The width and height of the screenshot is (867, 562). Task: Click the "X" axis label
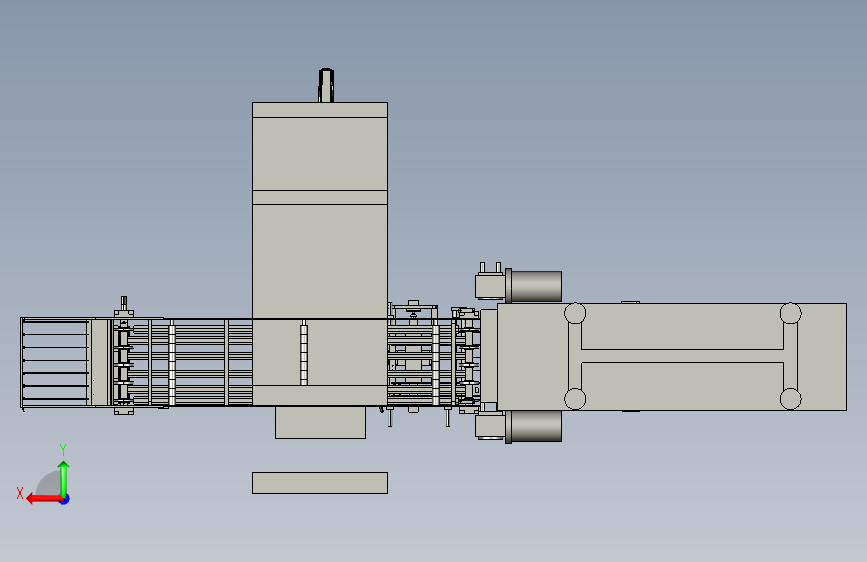(x=20, y=493)
